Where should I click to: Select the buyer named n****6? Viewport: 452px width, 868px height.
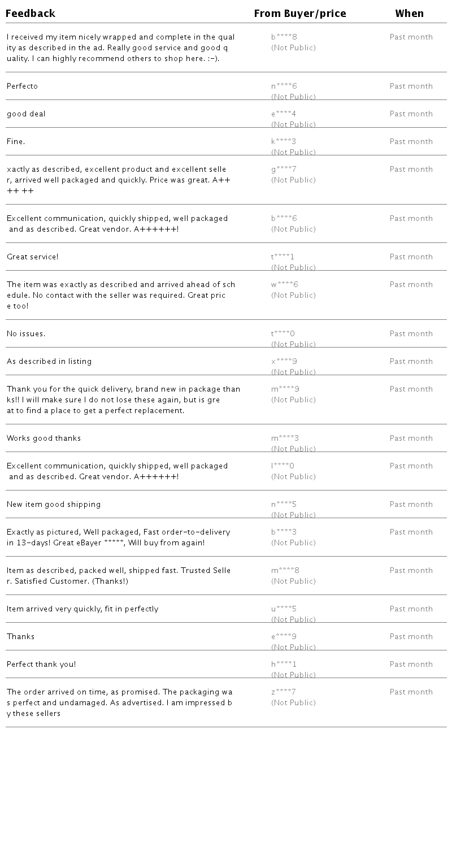pos(284,86)
